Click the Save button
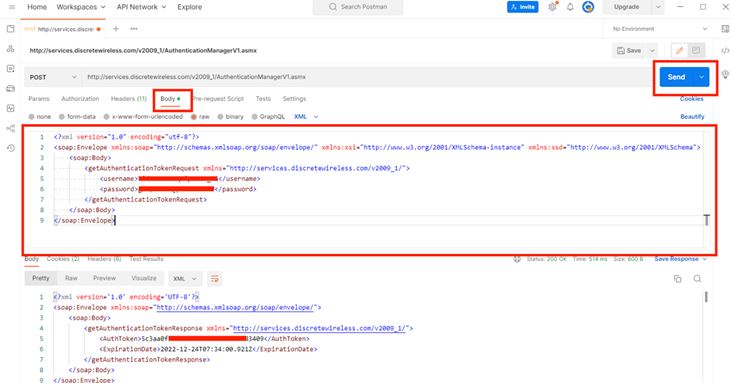 629,50
